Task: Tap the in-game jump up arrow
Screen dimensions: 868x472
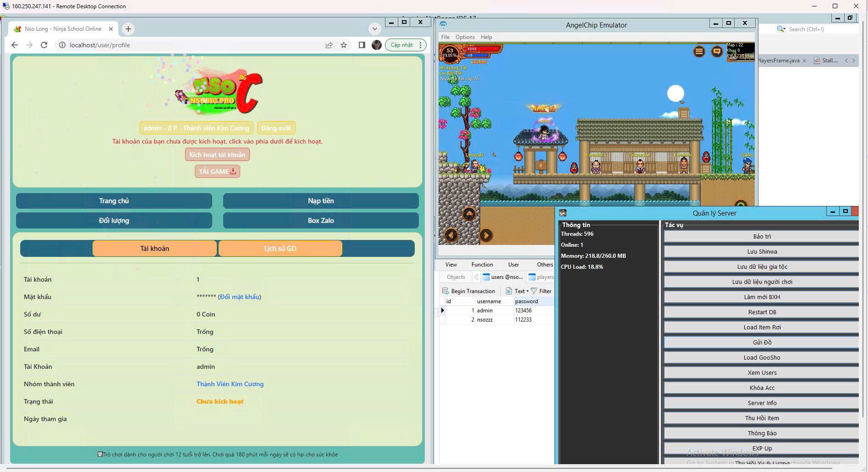Action: pyautogui.click(x=469, y=213)
